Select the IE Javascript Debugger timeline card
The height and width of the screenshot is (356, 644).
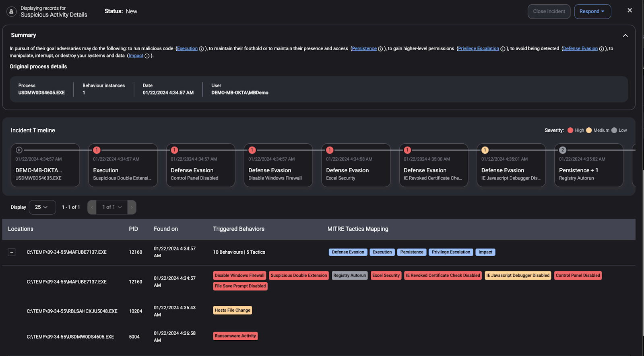pos(511,166)
